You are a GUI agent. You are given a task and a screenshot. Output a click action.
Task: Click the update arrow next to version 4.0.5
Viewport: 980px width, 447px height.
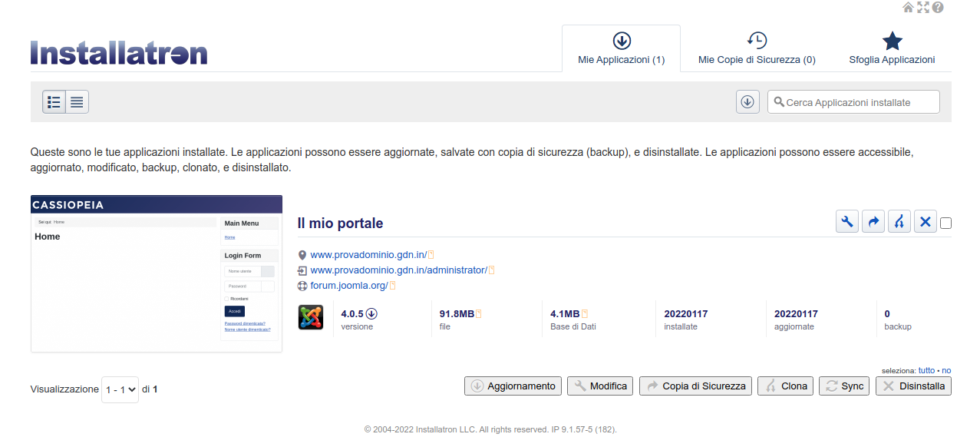(371, 313)
